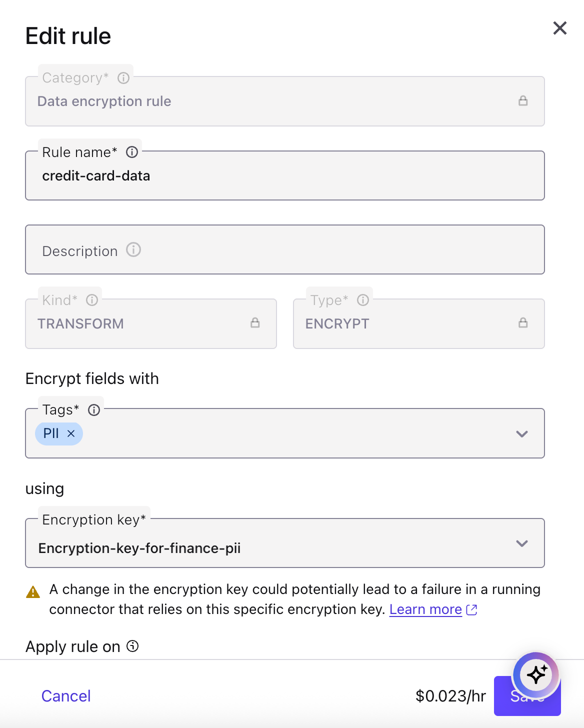Open the Learn more link
This screenshot has height=728, width=584.
pos(426,609)
